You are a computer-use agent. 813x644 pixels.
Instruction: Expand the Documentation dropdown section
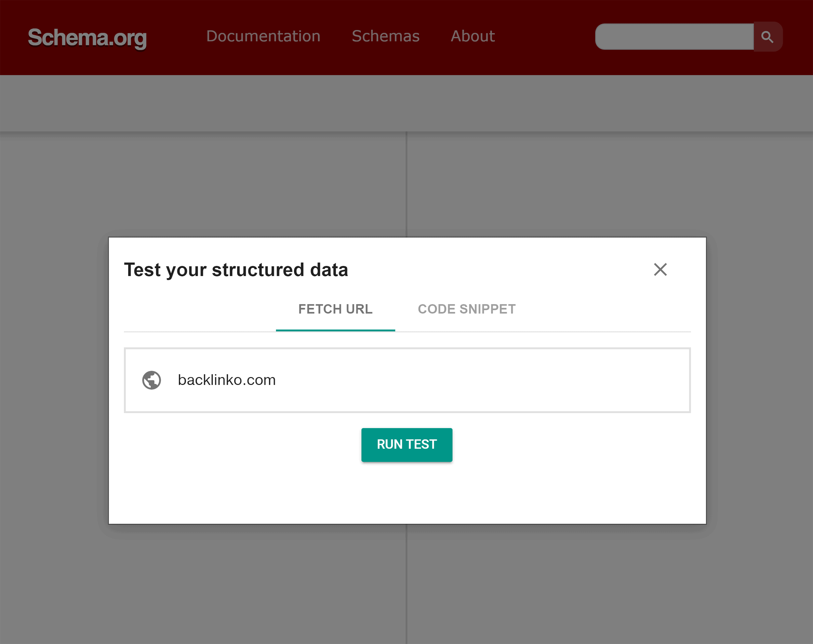point(261,36)
